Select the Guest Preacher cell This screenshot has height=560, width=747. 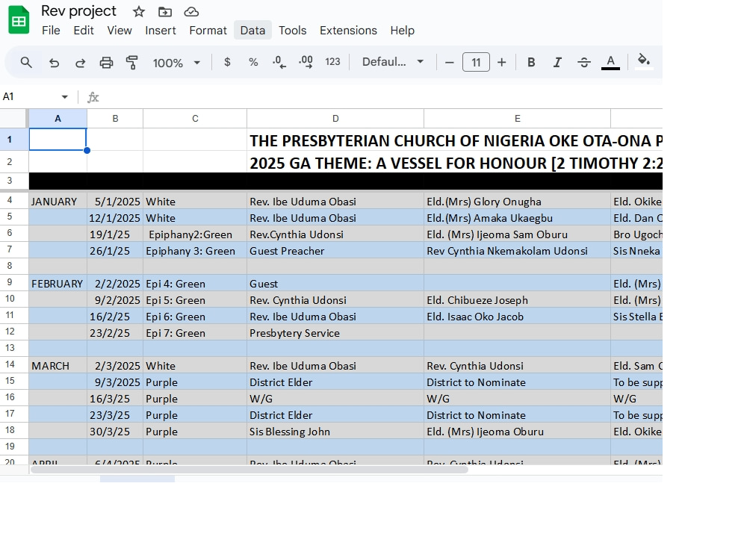tap(335, 250)
